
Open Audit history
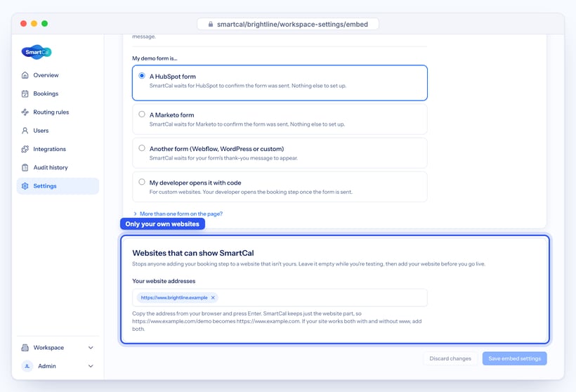pyautogui.click(x=58, y=167)
